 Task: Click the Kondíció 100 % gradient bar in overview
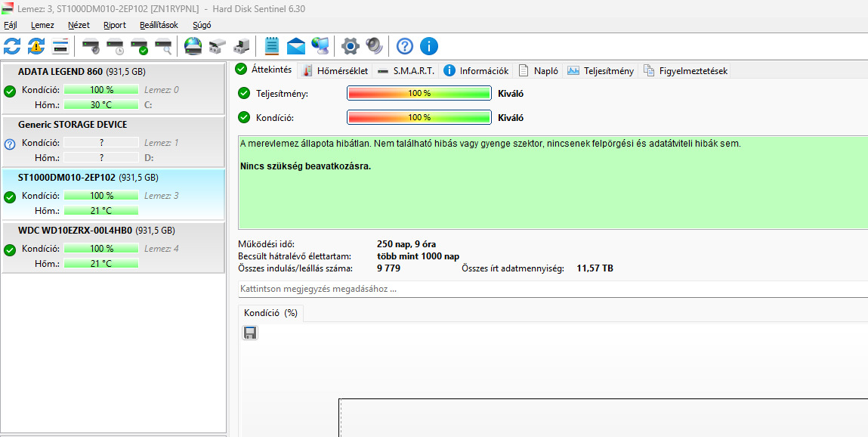pos(419,117)
